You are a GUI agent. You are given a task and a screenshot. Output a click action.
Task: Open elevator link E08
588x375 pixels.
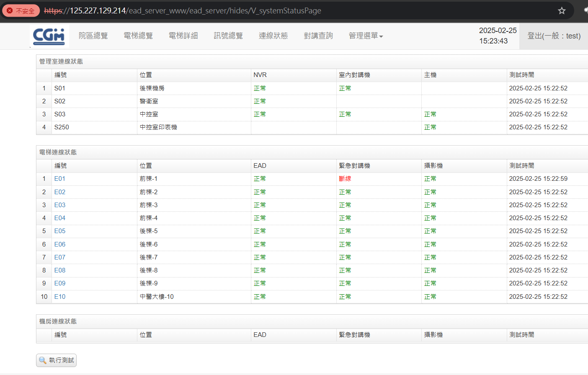pos(60,270)
